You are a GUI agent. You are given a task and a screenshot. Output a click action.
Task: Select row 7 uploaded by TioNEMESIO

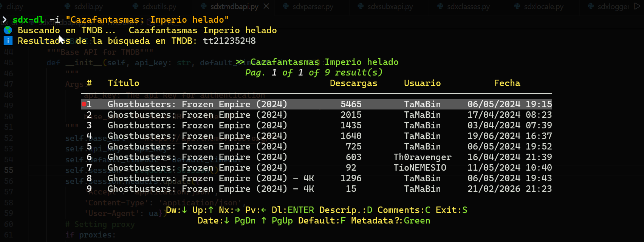pyautogui.click(x=317, y=168)
